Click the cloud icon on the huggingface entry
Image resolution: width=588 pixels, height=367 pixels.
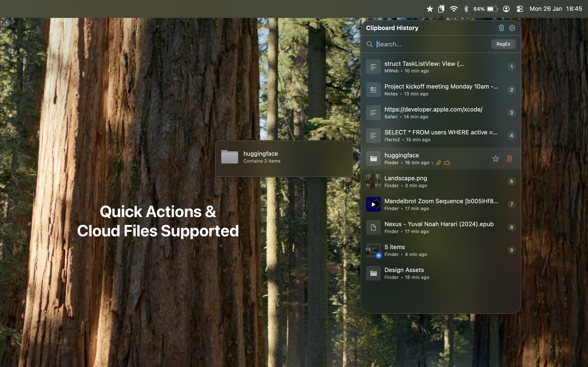447,163
